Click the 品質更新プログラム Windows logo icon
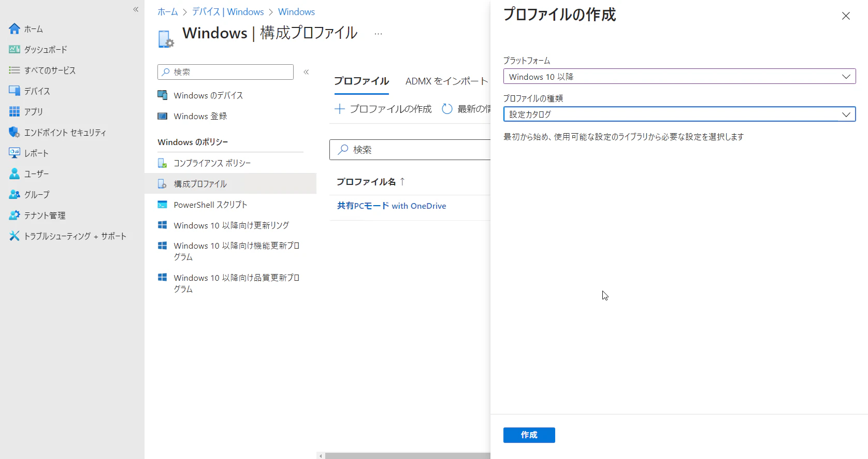 [163, 278]
